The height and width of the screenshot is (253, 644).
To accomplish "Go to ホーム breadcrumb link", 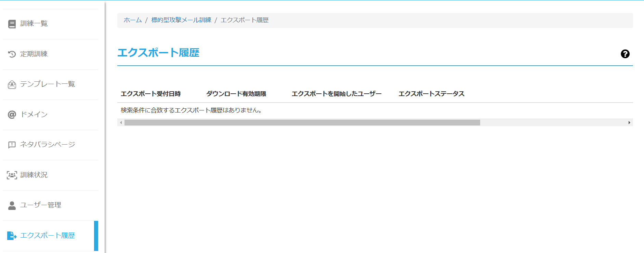I will click(x=133, y=20).
